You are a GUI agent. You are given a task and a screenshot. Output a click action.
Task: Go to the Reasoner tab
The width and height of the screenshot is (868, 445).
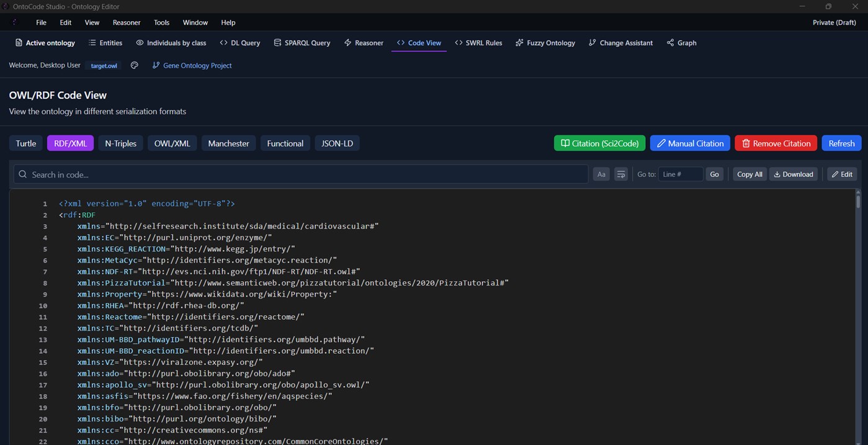tap(364, 43)
